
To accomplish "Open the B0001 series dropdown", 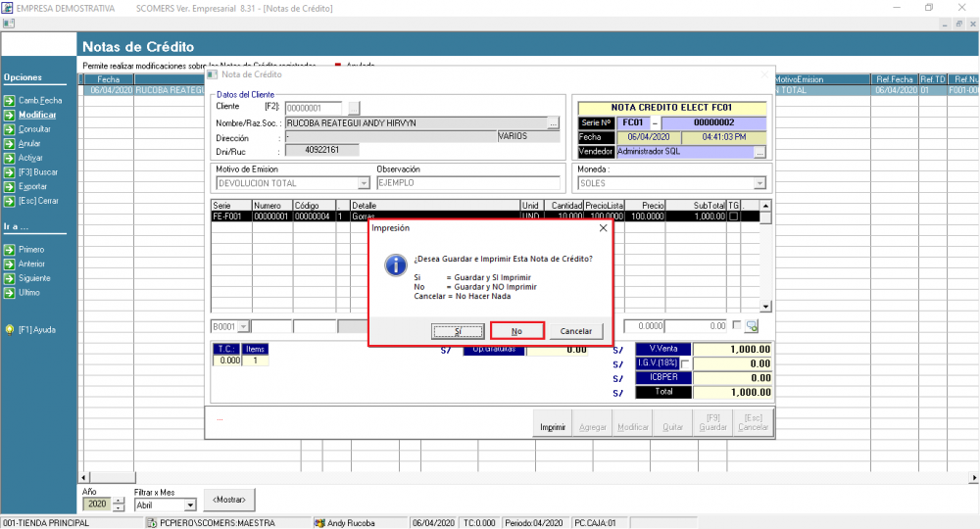I will (x=243, y=326).
